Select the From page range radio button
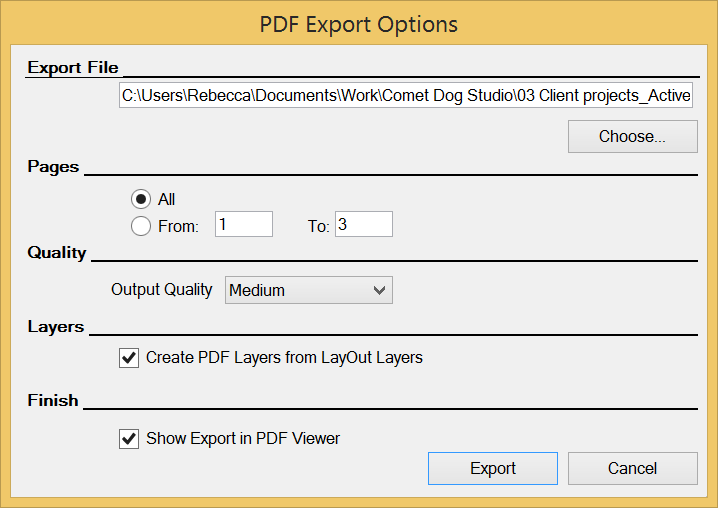The width and height of the screenshot is (718, 508). [x=142, y=226]
